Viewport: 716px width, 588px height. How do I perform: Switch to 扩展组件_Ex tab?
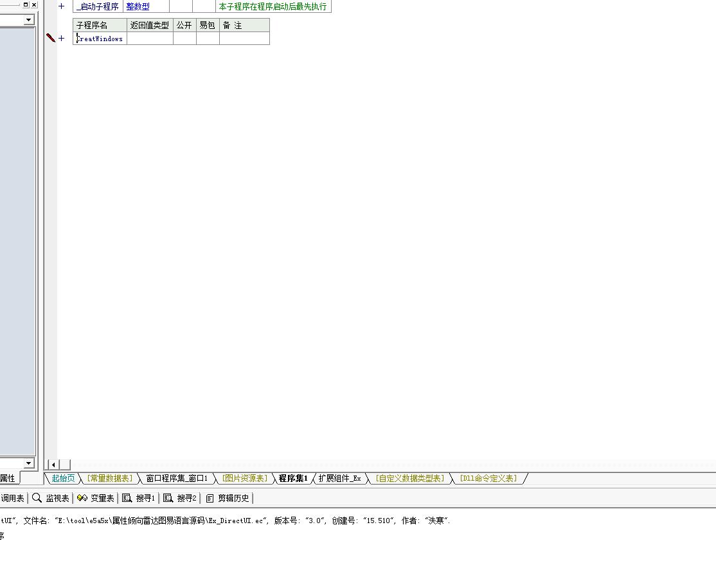(340, 478)
